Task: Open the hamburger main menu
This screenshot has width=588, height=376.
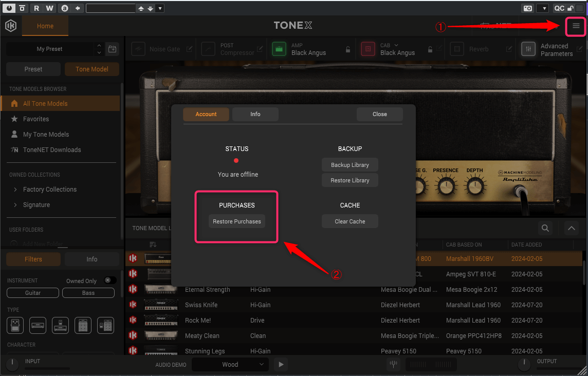Action: click(x=576, y=26)
